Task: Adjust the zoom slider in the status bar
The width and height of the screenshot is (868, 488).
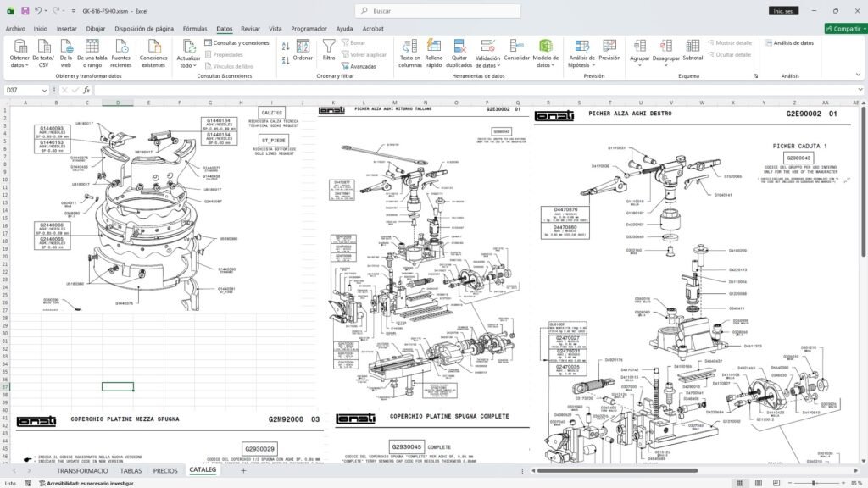Action: [813, 483]
